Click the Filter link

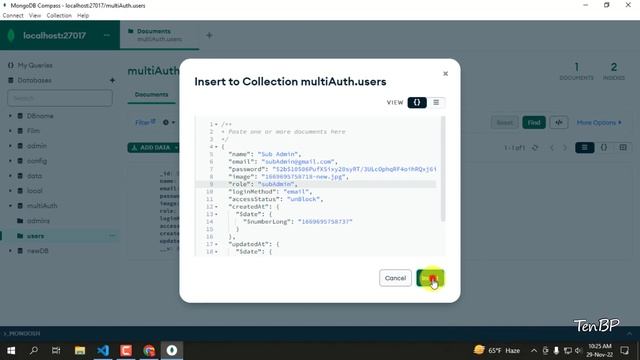(145, 122)
